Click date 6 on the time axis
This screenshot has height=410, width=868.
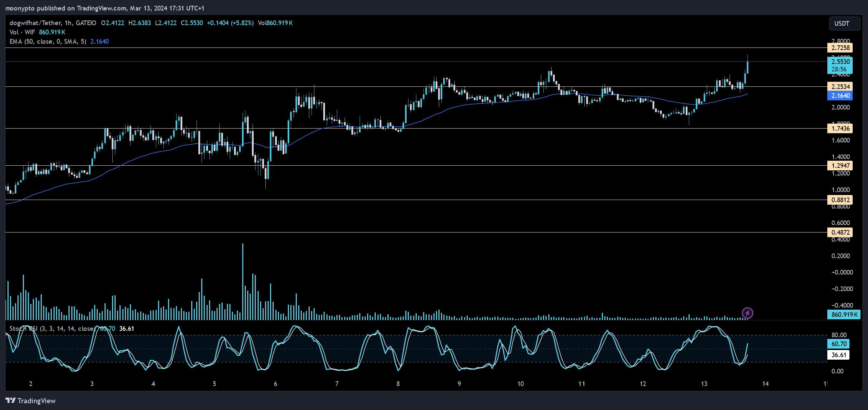[x=275, y=384]
